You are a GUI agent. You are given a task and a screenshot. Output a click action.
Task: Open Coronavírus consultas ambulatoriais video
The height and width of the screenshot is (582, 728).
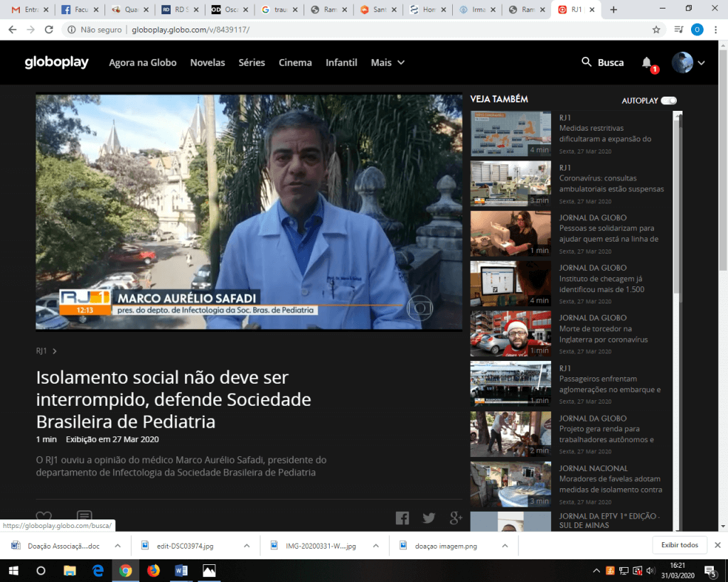click(611, 184)
